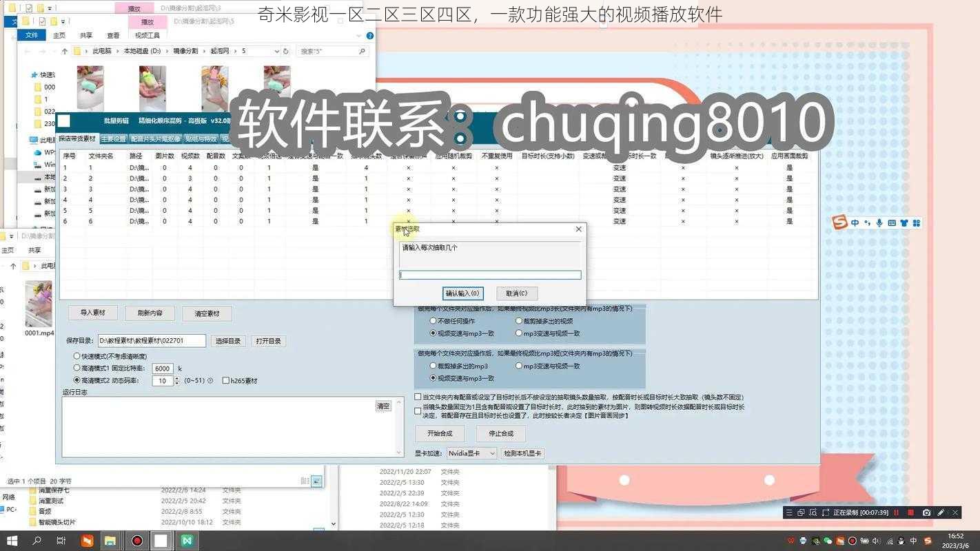Viewport: 980px width, 551px height.
Task: Toggle Sogou Chinese/English mode 中 icon
Action: click(855, 223)
